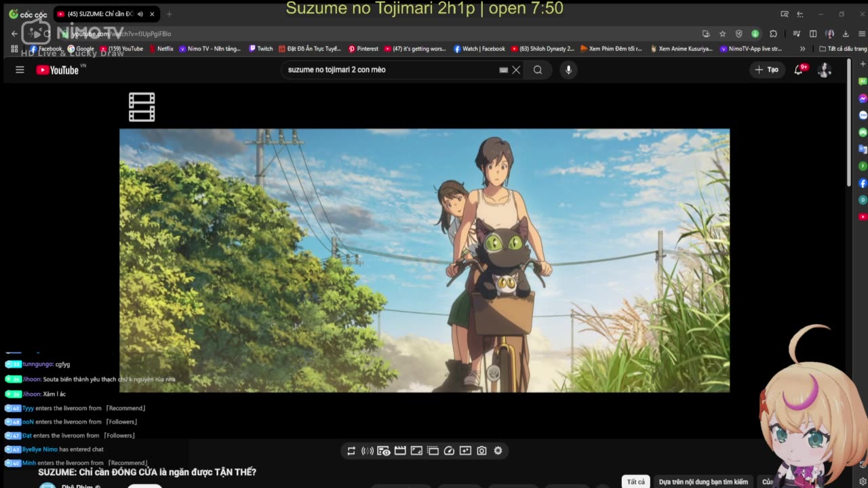
Task: Open the NimoTV-App live stream bookmark
Action: tap(751, 49)
